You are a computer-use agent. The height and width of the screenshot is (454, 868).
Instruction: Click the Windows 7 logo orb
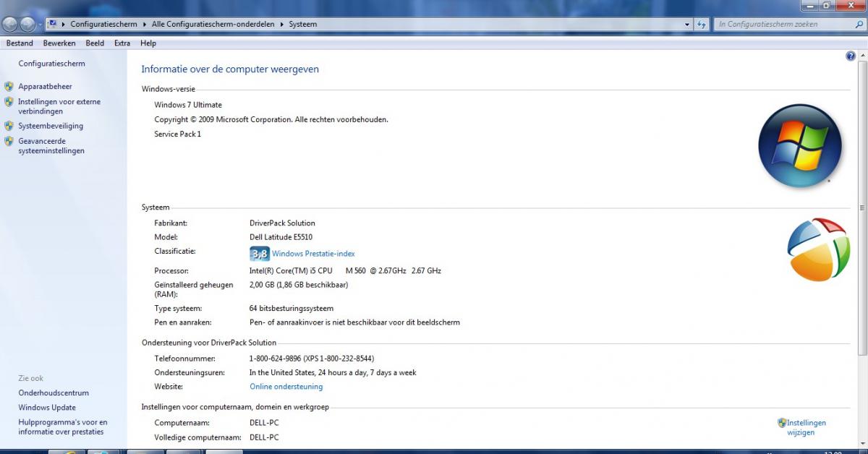point(800,145)
